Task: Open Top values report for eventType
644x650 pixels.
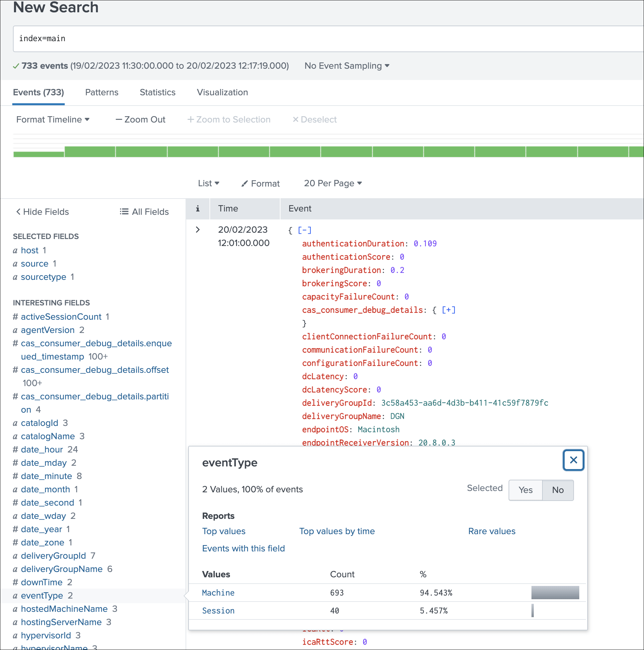Action: pos(223,531)
